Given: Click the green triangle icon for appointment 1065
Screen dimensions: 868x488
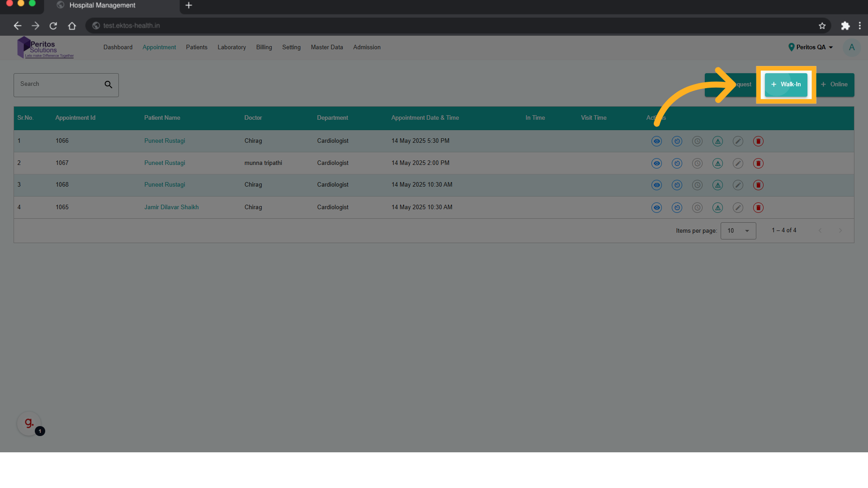Looking at the screenshot, I should (x=717, y=208).
